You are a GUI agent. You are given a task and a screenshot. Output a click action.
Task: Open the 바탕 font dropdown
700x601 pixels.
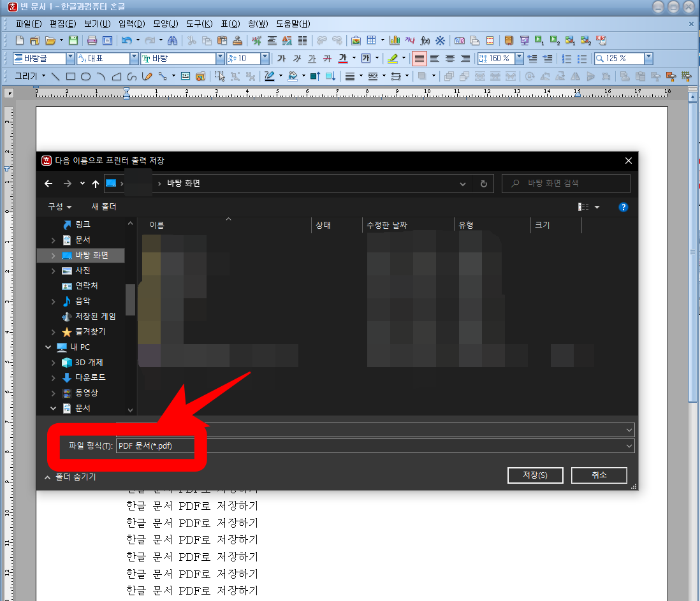220,59
